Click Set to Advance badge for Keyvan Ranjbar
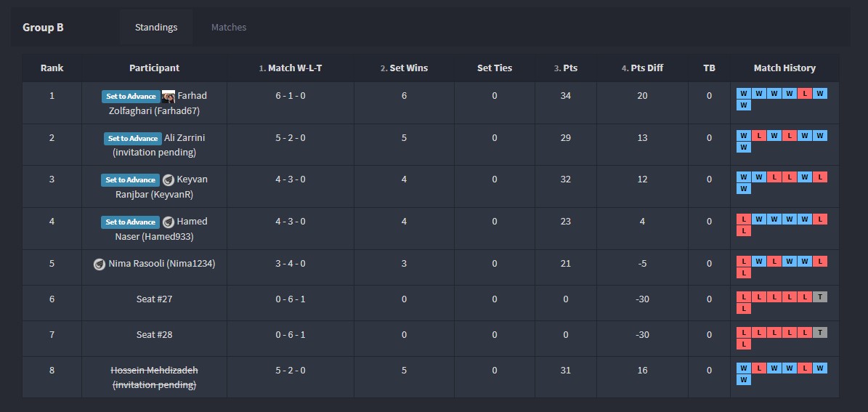Screen dimensions: 868x412 pyautogui.click(x=130, y=180)
